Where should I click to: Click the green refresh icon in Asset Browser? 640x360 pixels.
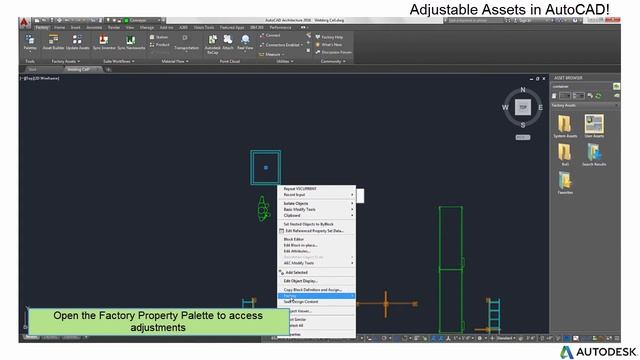598,96
